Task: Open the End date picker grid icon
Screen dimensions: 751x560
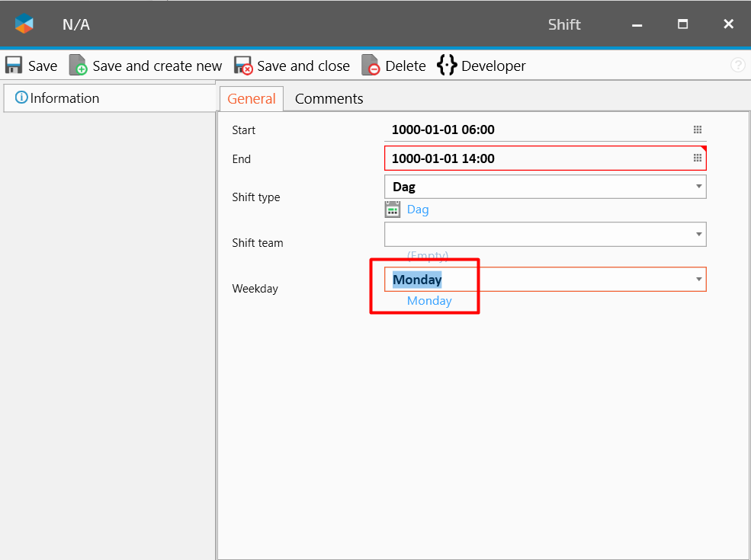Action: point(697,158)
